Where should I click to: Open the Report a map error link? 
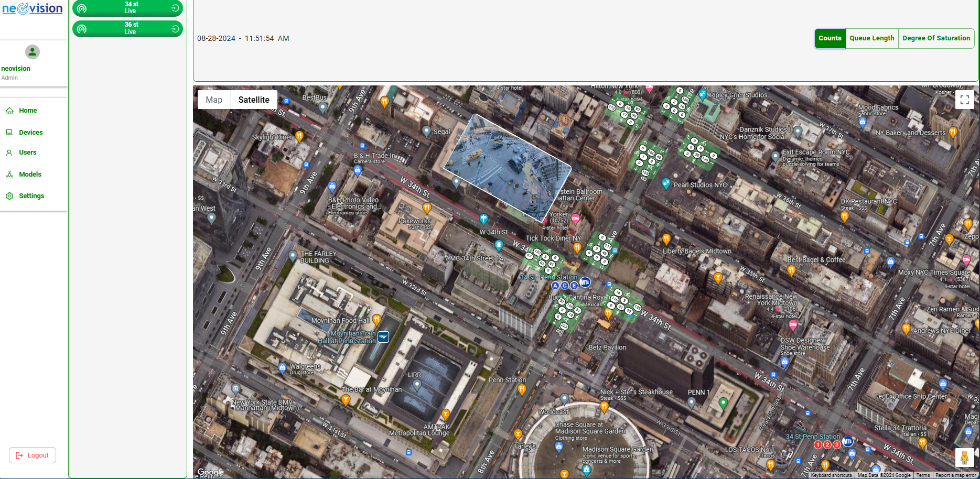[x=956, y=475]
